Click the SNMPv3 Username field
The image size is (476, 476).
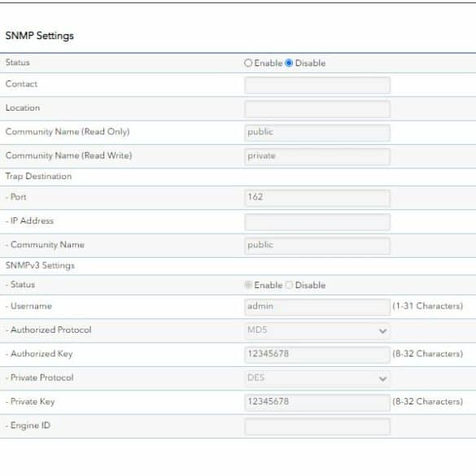coord(317,307)
